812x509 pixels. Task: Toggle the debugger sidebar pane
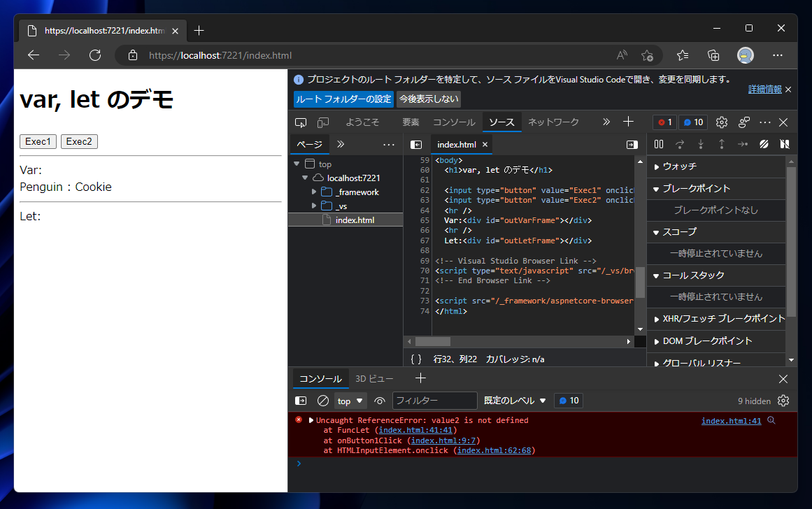click(632, 145)
